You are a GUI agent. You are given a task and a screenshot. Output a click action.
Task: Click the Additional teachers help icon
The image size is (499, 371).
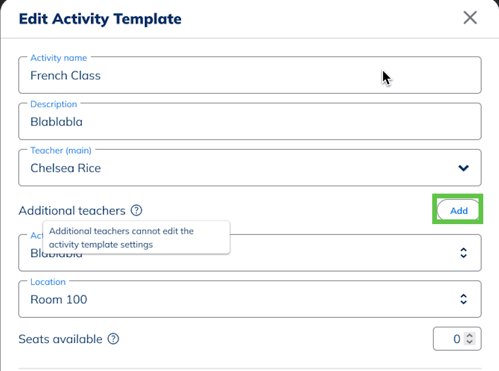tap(136, 210)
